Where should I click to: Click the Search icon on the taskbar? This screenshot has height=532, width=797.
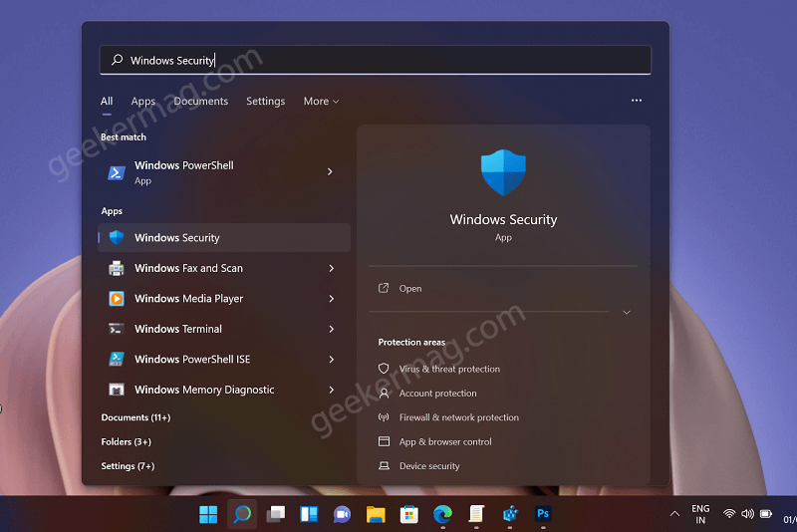[242, 514]
